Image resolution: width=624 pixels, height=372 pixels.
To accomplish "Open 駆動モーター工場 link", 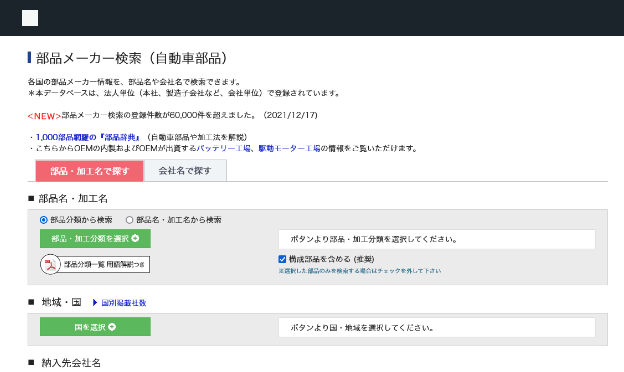I will pos(289,148).
